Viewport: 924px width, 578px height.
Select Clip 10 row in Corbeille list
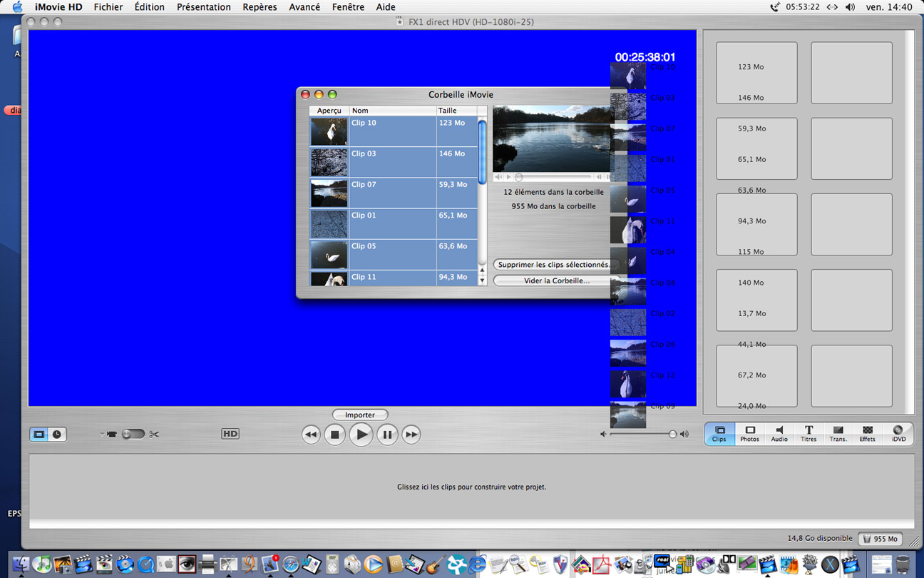(x=394, y=131)
